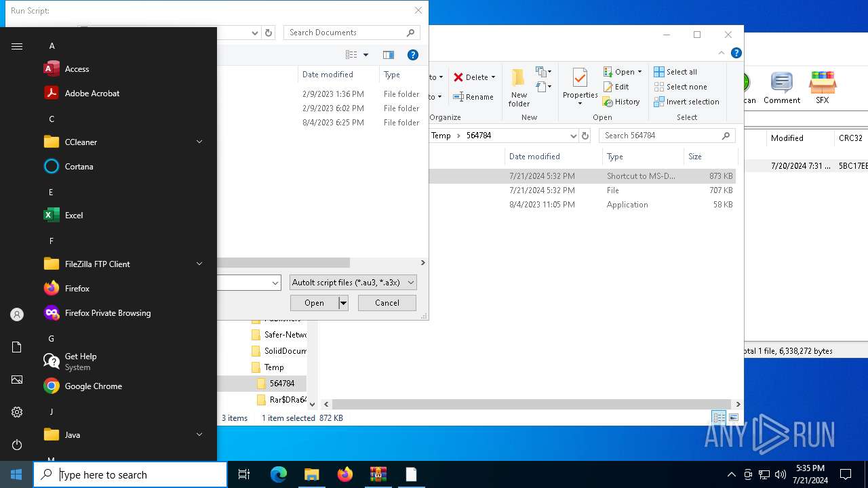The image size is (868, 488).
Task: Click the Search Documents field
Action: pyautogui.click(x=351, y=33)
